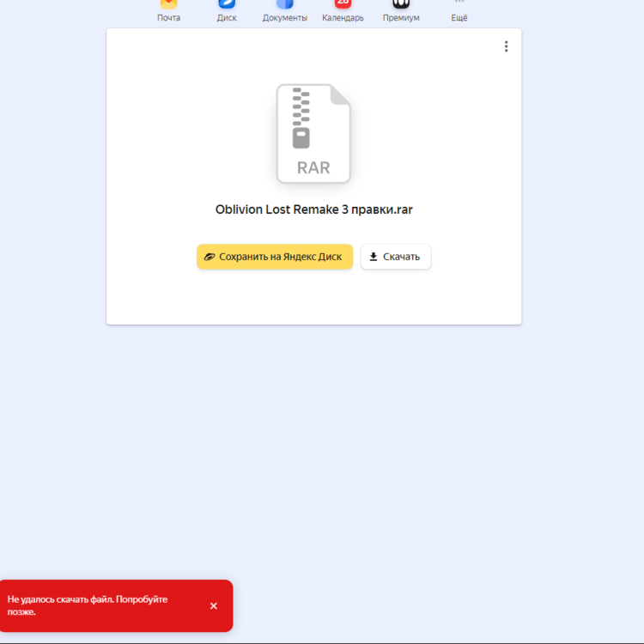Open Премиум service

(401, 10)
